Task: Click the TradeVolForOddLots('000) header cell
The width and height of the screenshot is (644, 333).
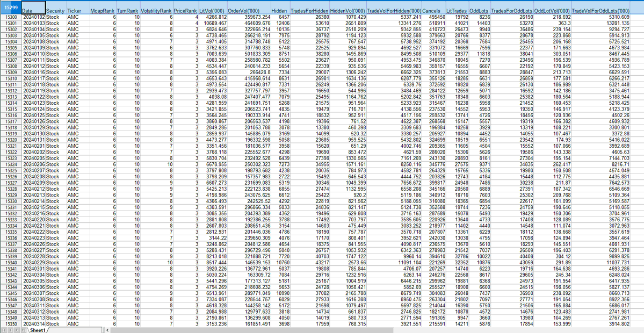Action: point(608,11)
